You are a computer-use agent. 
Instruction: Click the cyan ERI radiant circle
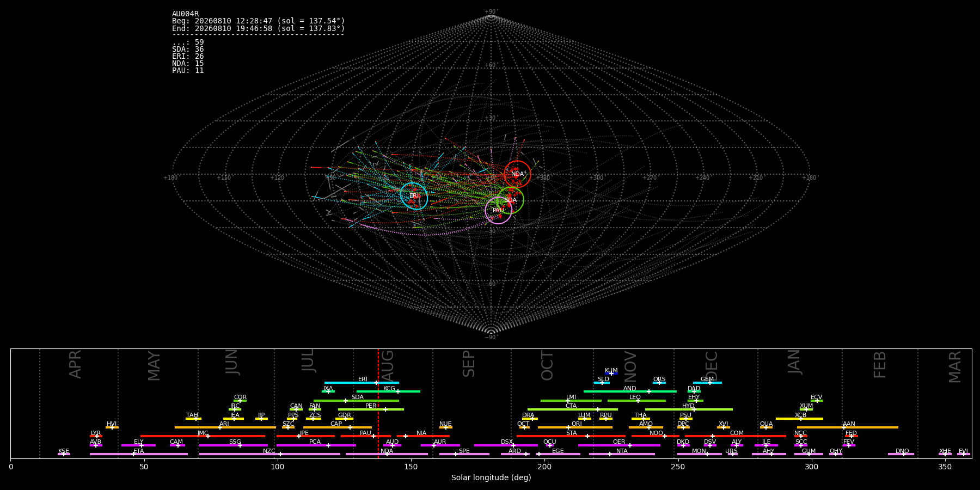tap(414, 196)
